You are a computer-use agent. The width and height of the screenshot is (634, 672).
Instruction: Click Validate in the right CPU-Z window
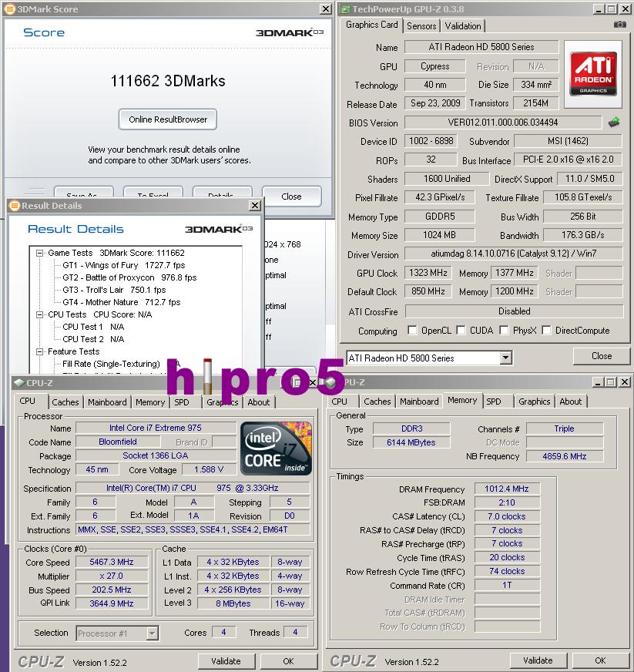538,660
